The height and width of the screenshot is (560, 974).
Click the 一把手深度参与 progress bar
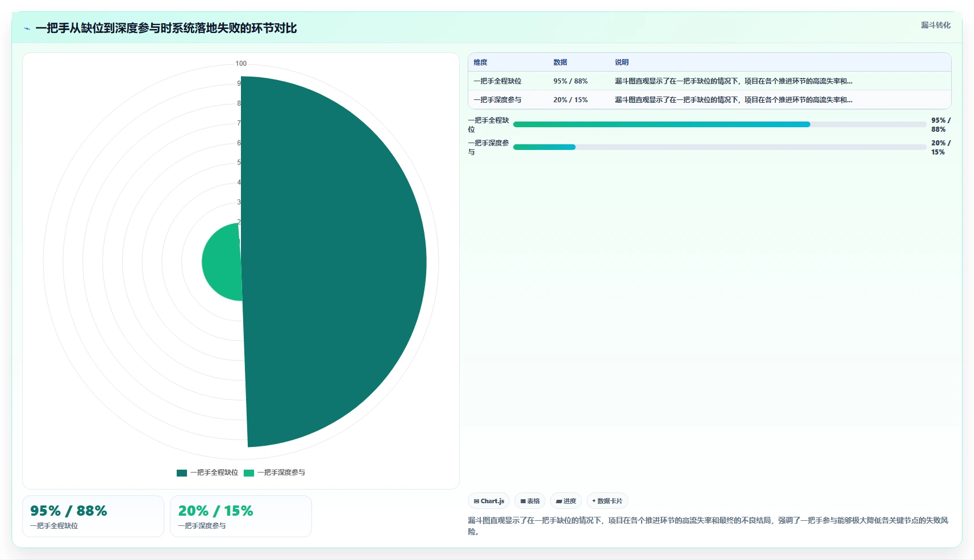(x=719, y=147)
